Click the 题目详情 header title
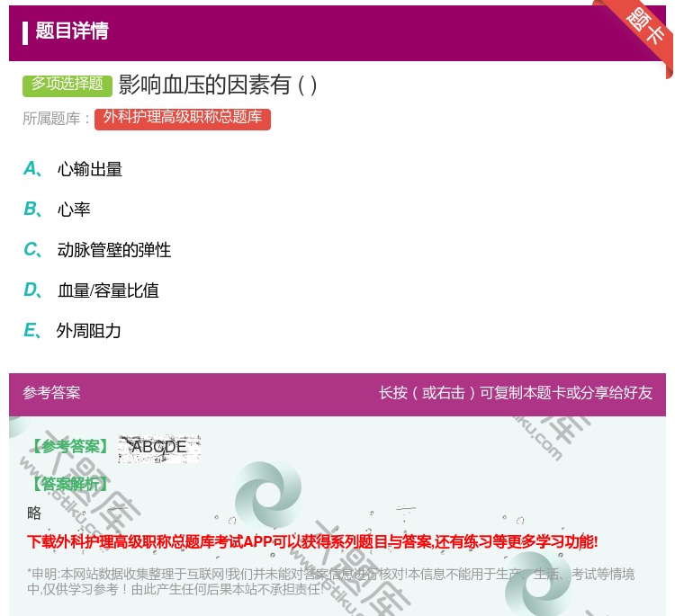The width and height of the screenshot is (675, 616). [72, 31]
